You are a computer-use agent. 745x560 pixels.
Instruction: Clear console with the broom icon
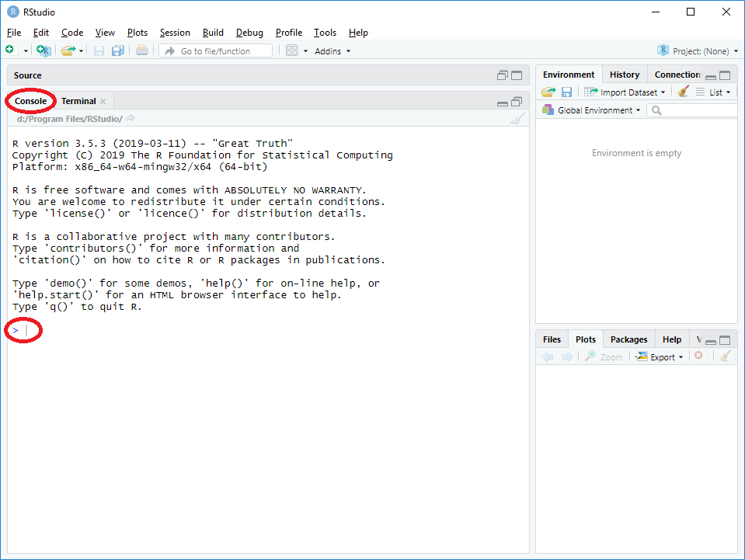click(x=518, y=118)
